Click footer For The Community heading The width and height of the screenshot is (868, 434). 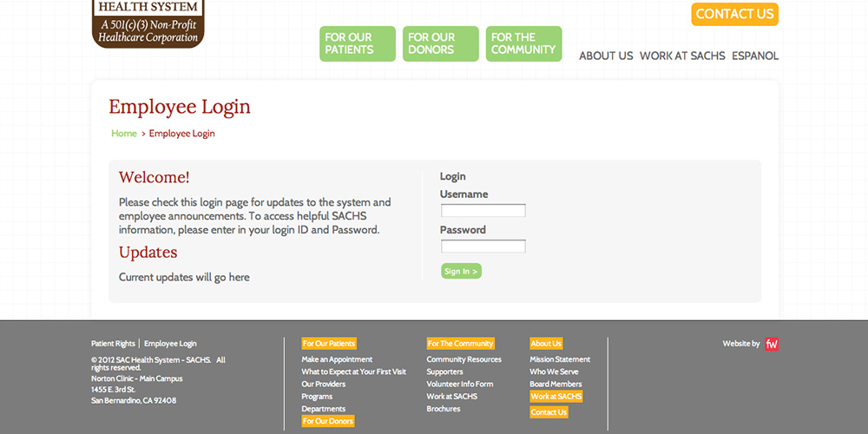coord(461,344)
